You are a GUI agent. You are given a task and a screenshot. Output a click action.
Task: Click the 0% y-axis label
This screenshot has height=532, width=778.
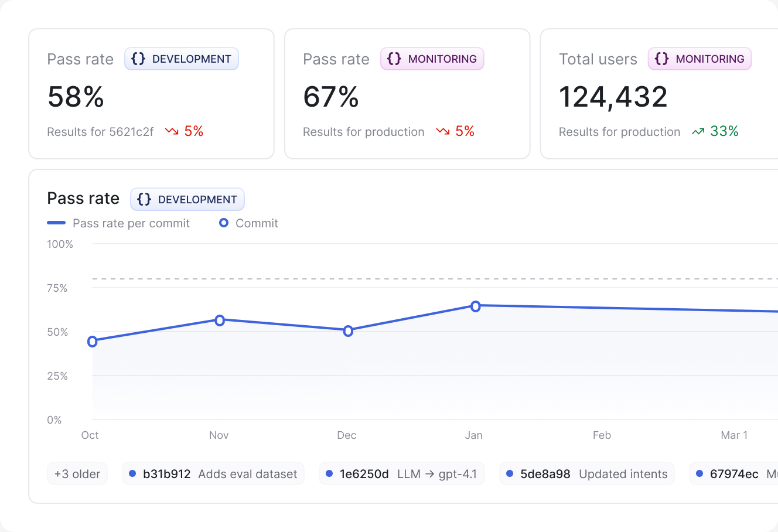(x=54, y=420)
